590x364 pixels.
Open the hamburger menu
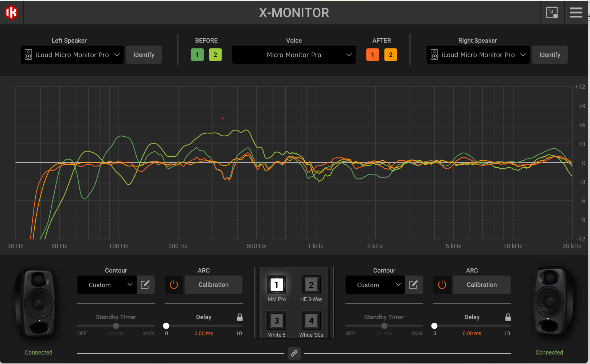click(576, 13)
